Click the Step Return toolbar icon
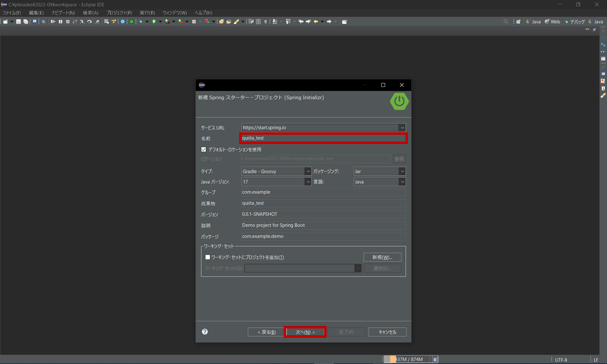607x364 pixels. pyautogui.click(x=97, y=21)
